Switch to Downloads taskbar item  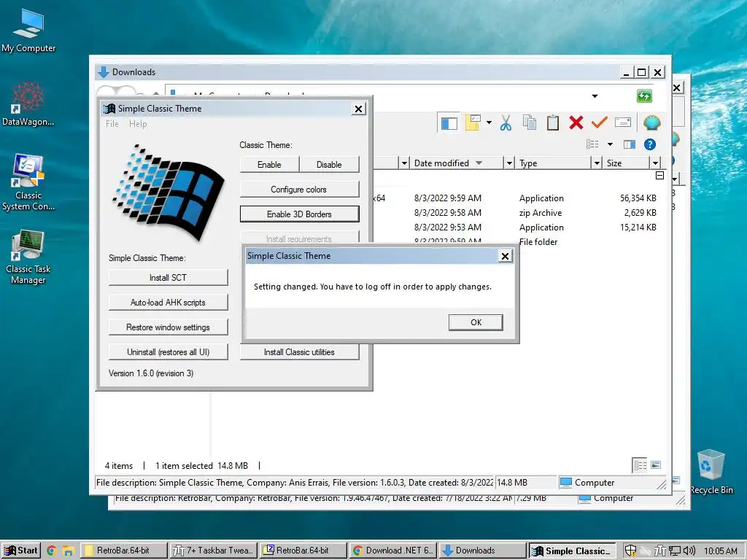pos(481,551)
